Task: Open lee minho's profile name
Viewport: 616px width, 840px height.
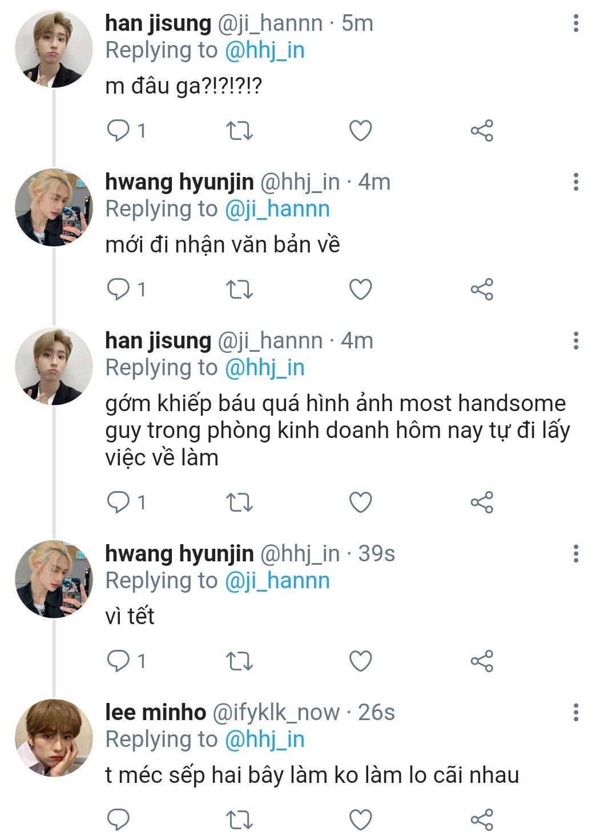Action: (x=155, y=712)
